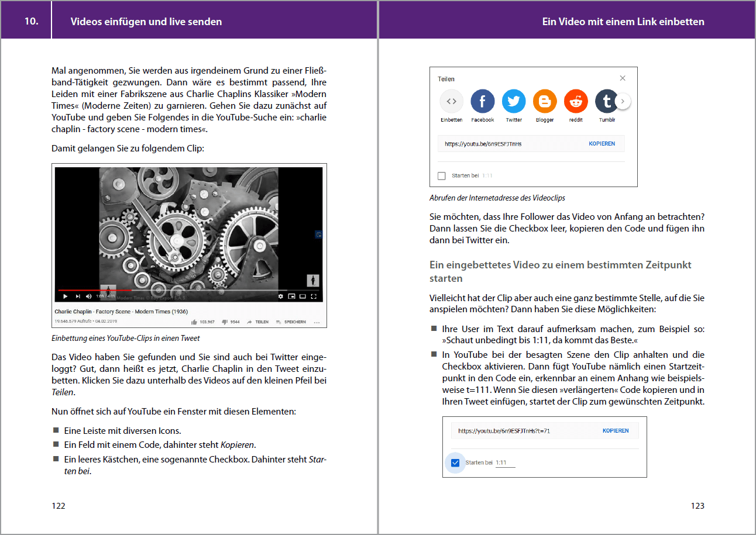Screen dimensions: 756x535
Task: Enter fullscreen in the video player
Action: coord(314,296)
